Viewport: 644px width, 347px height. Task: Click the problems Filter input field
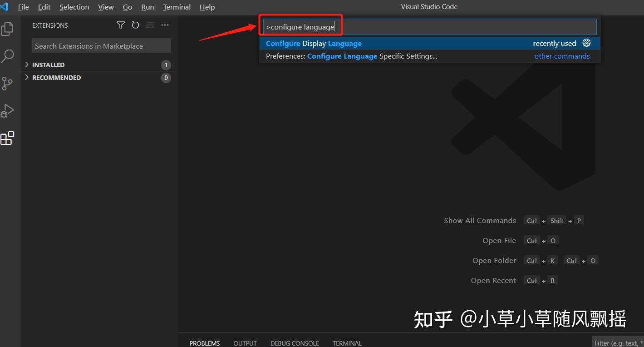pos(618,343)
